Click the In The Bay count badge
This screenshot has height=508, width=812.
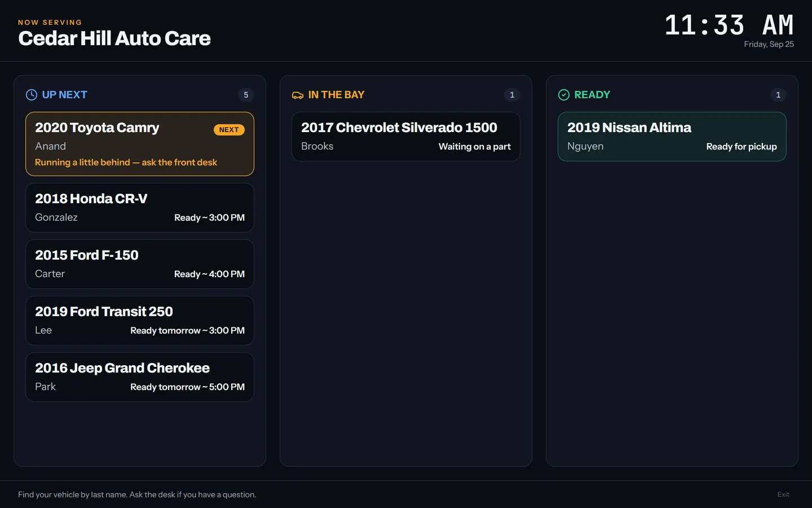tap(512, 95)
